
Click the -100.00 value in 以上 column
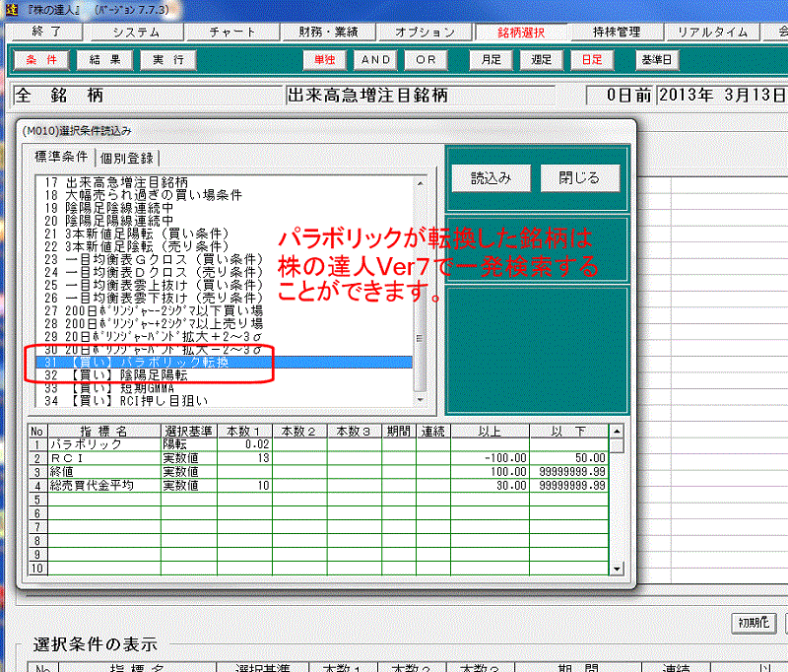tap(491, 458)
